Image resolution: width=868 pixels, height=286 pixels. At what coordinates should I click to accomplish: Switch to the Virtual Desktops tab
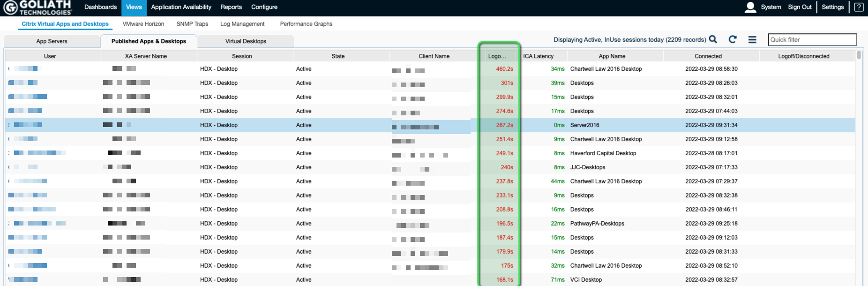(x=246, y=41)
